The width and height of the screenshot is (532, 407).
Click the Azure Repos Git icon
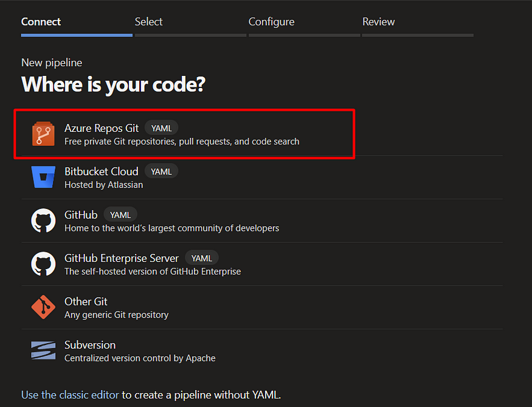(x=43, y=134)
